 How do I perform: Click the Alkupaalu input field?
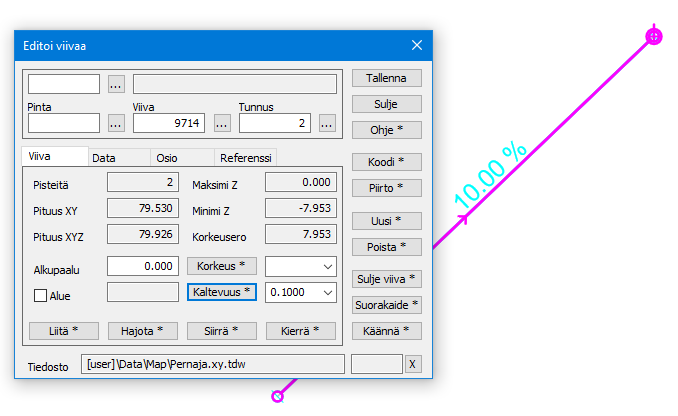(x=143, y=266)
